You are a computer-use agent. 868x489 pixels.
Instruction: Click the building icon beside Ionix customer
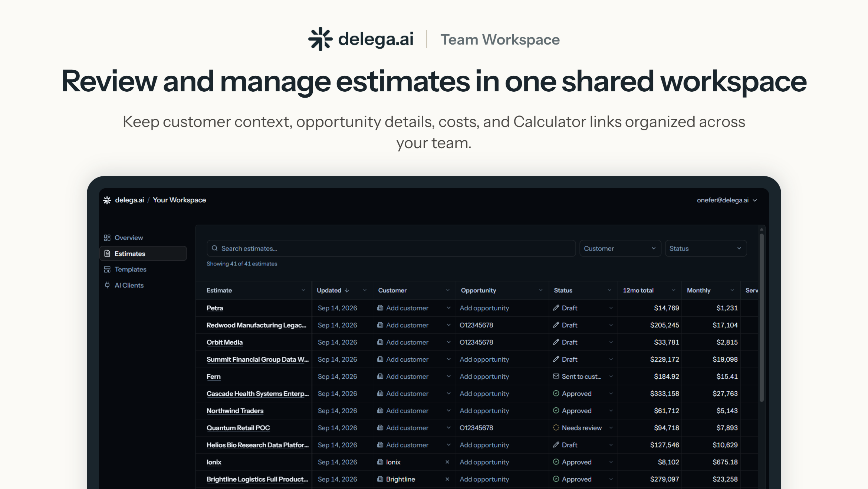pyautogui.click(x=380, y=462)
